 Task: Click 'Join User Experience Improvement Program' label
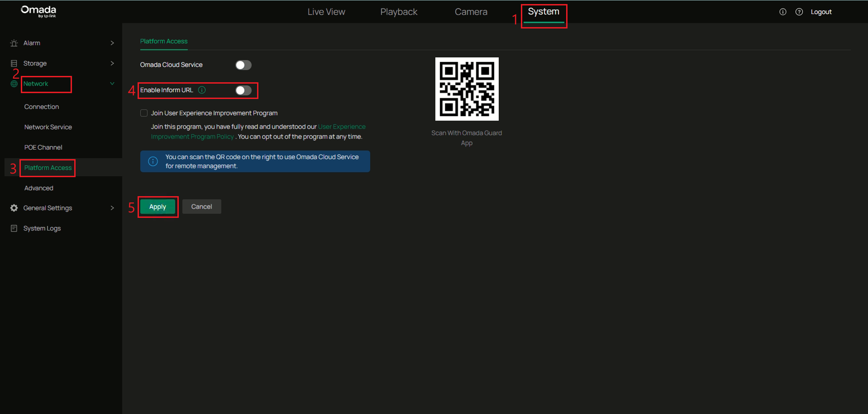[x=214, y=113]
